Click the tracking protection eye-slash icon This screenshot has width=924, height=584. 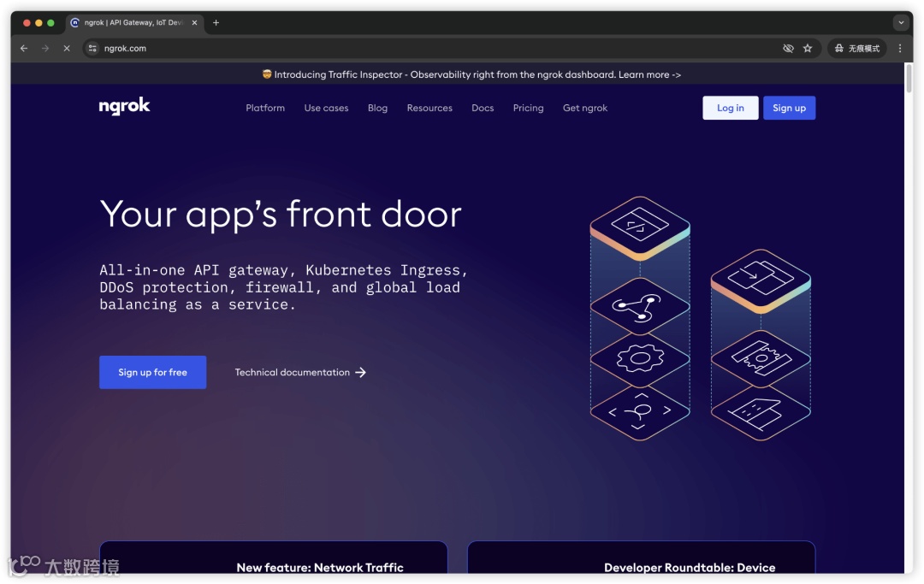(x=788, y=48)
